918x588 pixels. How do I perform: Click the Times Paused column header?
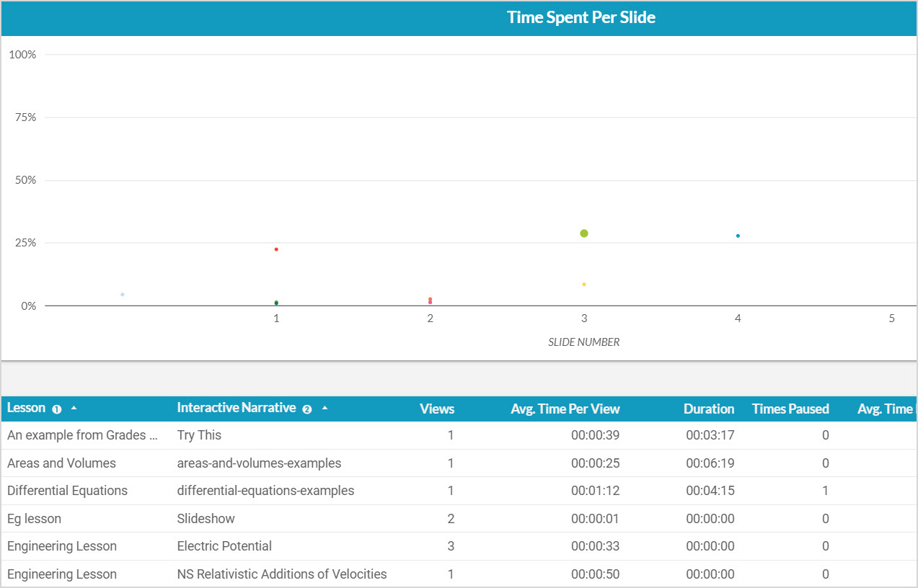pyautogui.click(x=790, y=409)
